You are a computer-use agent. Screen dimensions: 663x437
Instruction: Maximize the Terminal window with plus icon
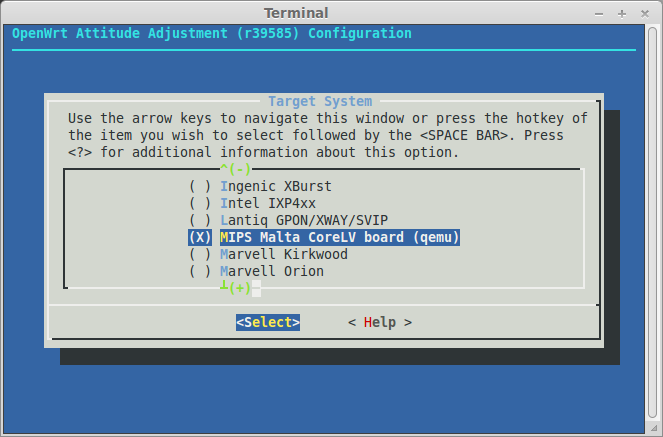622,14
